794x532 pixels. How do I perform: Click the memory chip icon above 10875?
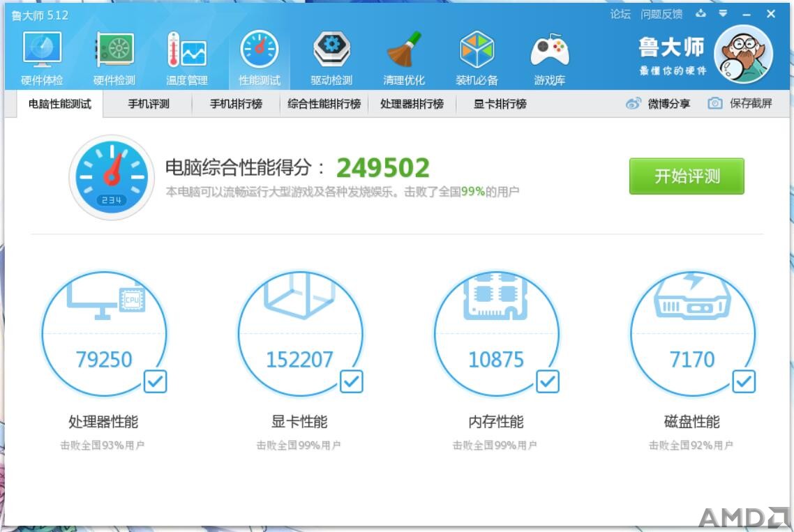coord(496,296)
